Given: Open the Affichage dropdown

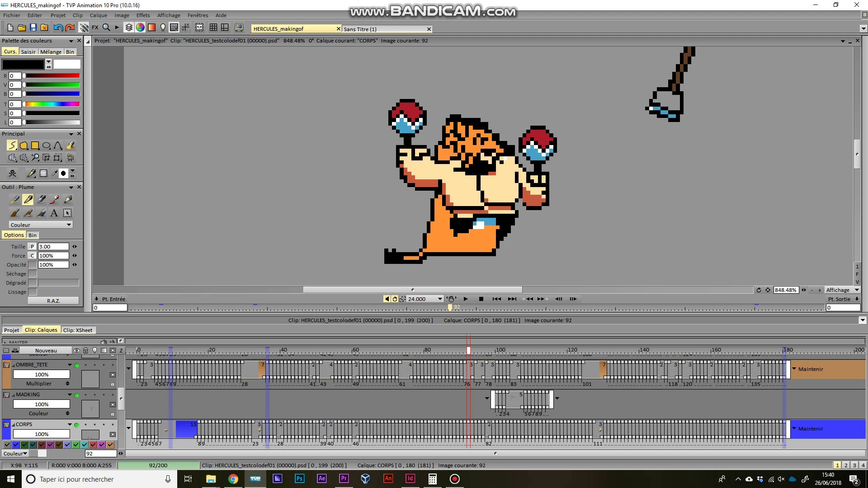Looking at the screenshot, I should (842, 290).
